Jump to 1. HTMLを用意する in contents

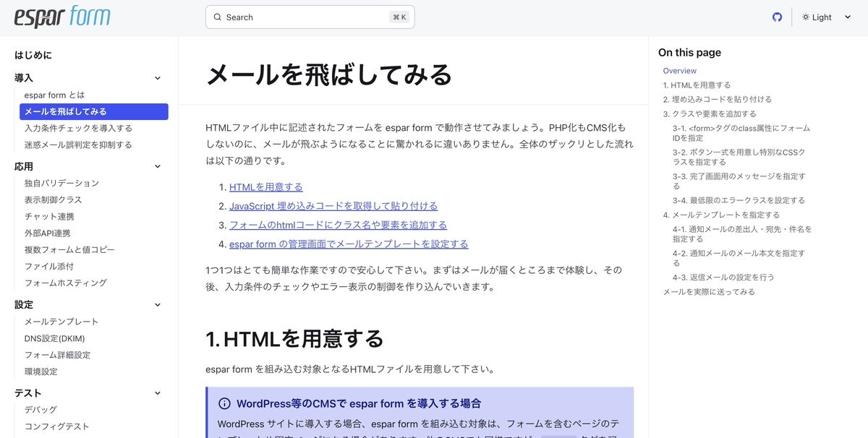[x=697, y=85]
